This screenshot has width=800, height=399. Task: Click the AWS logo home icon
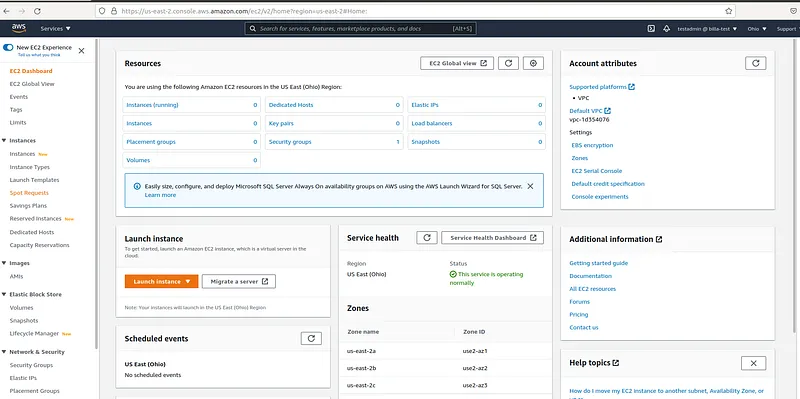(19, 29)
